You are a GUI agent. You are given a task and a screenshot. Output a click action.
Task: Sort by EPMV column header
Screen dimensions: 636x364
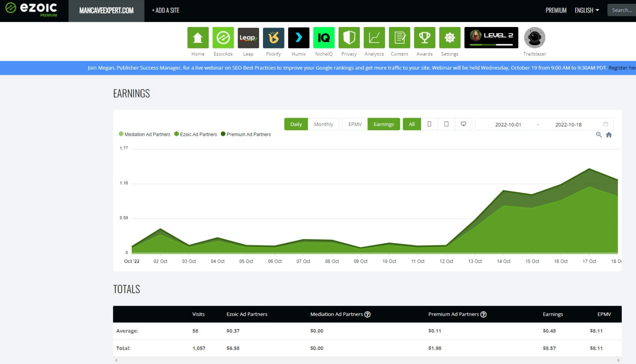[x=604, y=315]
